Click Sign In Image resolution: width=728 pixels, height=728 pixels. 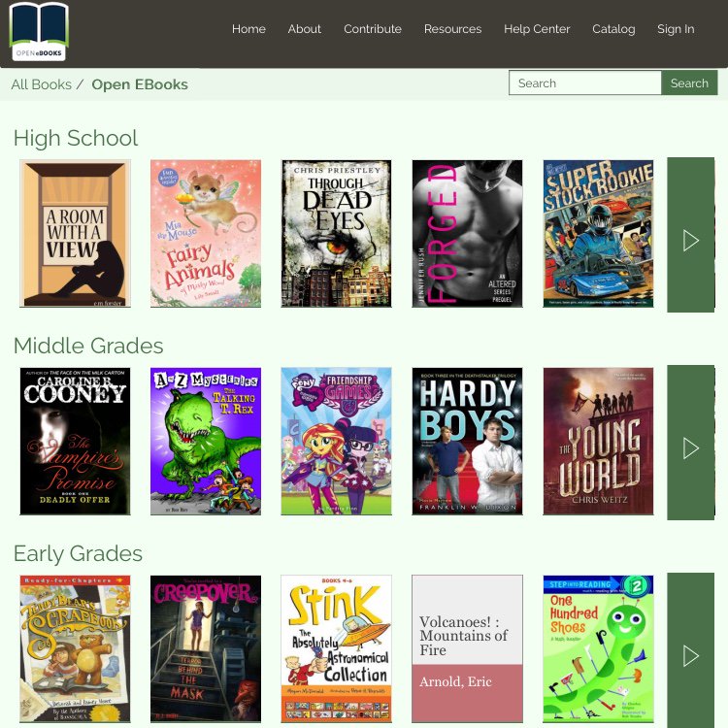coord(676,29)
